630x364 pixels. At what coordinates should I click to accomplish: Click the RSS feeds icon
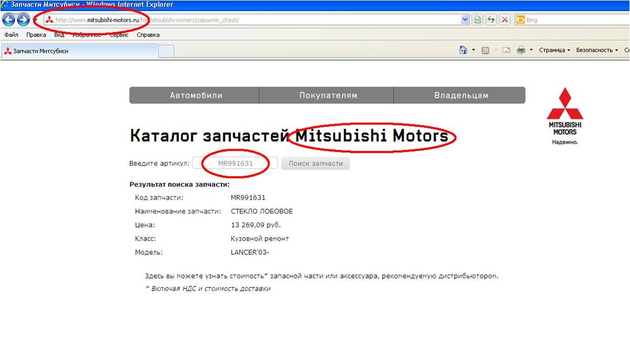[x=485, y=50]
